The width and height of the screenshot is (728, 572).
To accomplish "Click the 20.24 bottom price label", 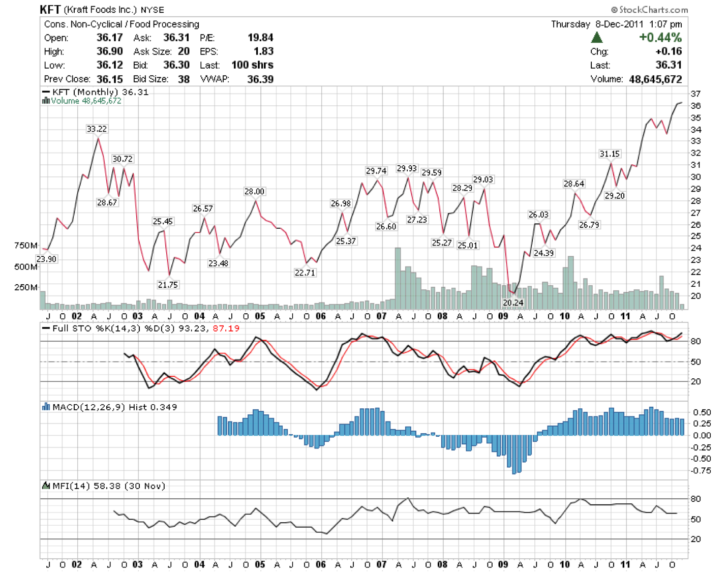I will (513, 303).
